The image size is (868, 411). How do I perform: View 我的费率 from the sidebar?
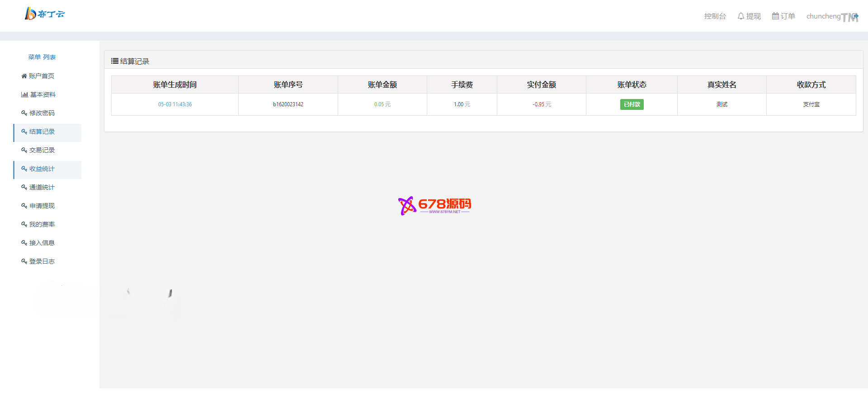point(42,224)
